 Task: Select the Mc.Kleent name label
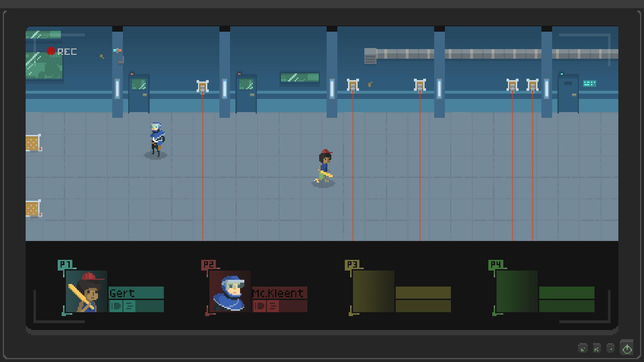[279, 293]
